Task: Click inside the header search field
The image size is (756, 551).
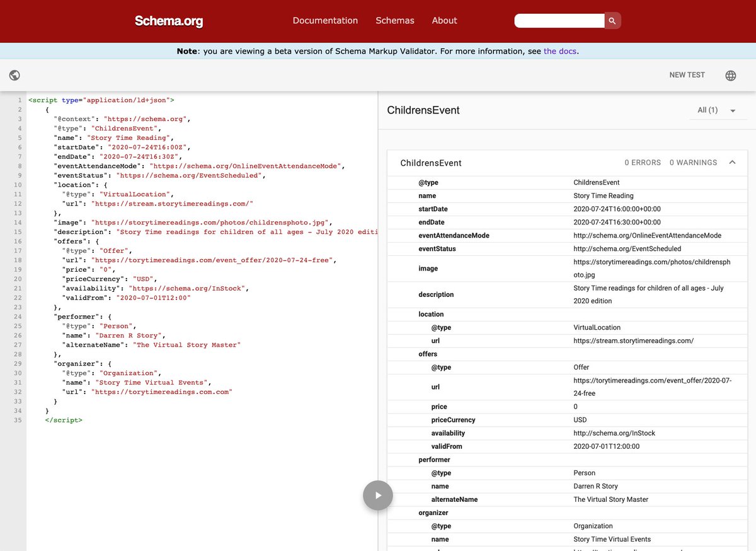Action: point(558,20)
